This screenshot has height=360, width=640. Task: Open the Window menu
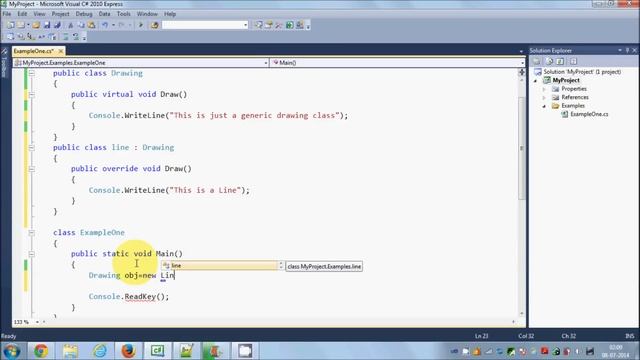pos(147,14)
